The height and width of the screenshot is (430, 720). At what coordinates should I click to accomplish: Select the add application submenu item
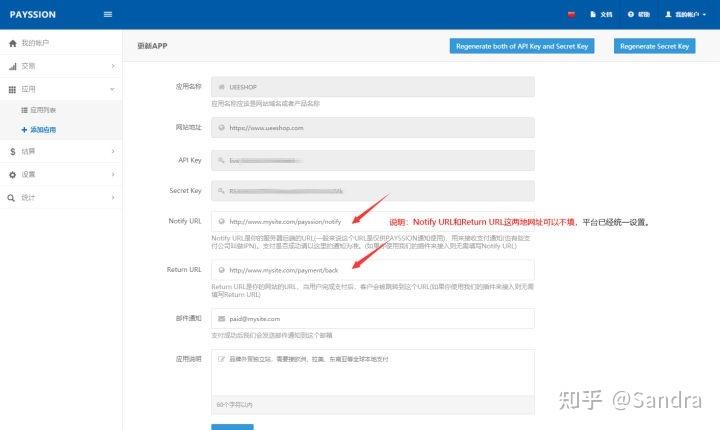[x=39, y=130]
